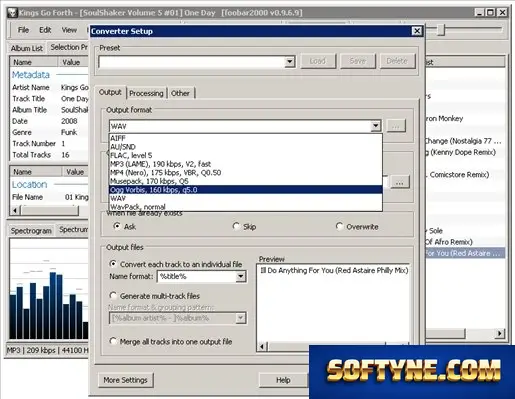Image resolution: width=515 pixels, height=399 pixels.
Task: Adjust the volume slider thumb
Action: 441,30
